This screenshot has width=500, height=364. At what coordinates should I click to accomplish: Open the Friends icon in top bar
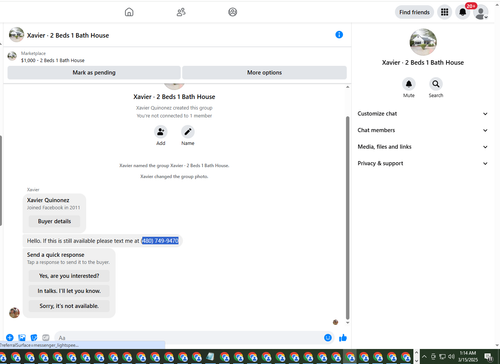181,12
